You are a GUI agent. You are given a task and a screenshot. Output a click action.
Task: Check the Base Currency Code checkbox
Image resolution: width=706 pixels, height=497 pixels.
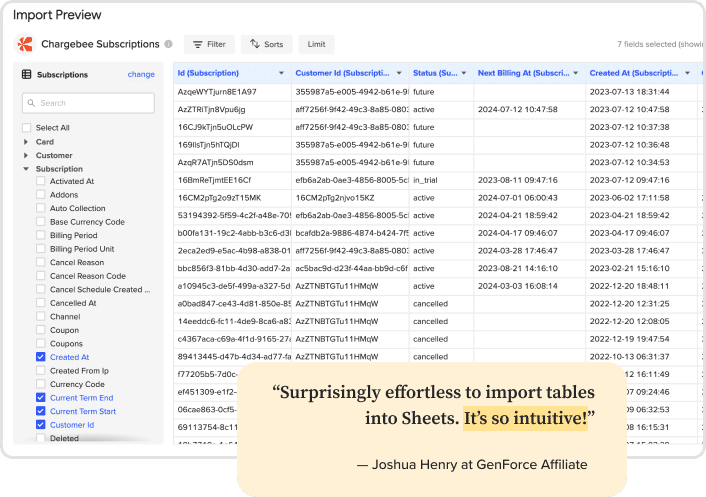[41, 221]
